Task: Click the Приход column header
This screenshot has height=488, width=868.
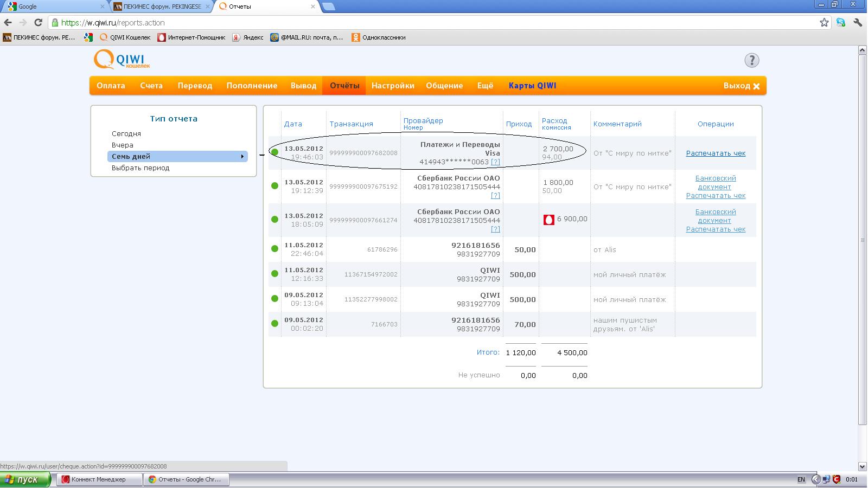Action: (519, 124)
